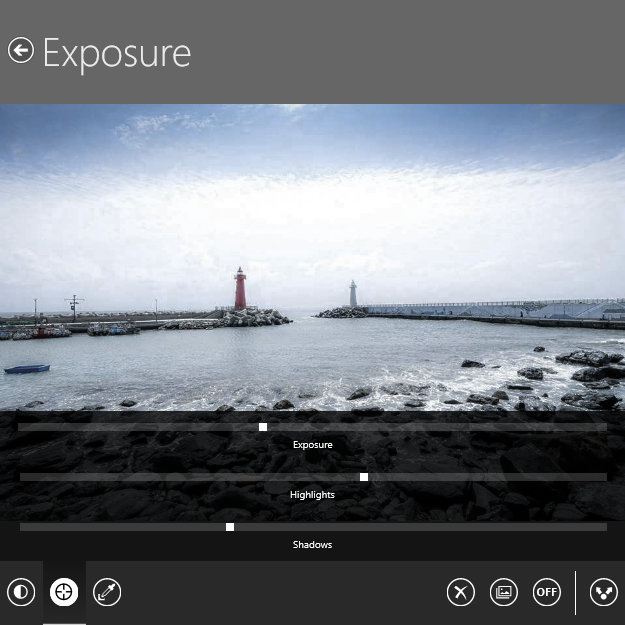
Task: Click the blue boat in the photo
Action: (x=27, y=369)
